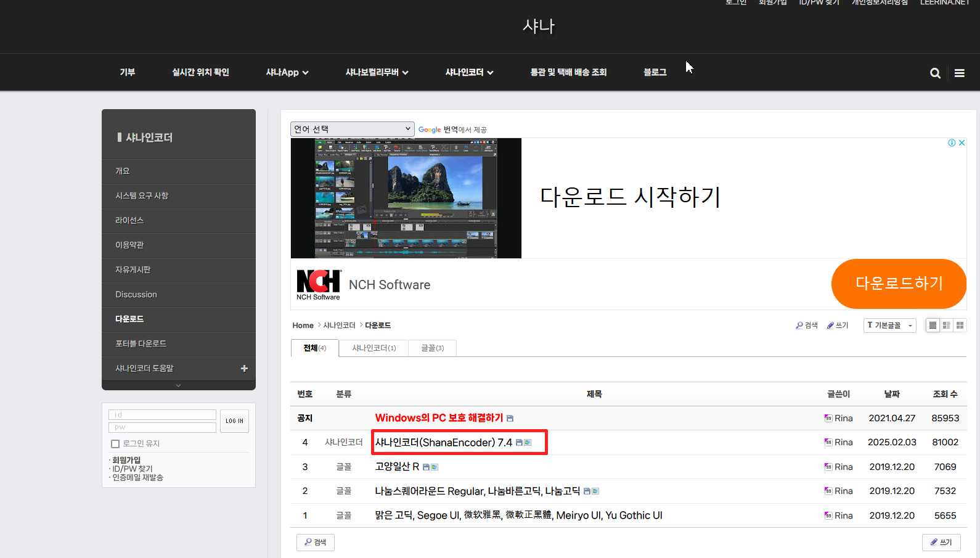Click file attachment icon on ShanaEncoder 7.4 row

click(519, 443)
